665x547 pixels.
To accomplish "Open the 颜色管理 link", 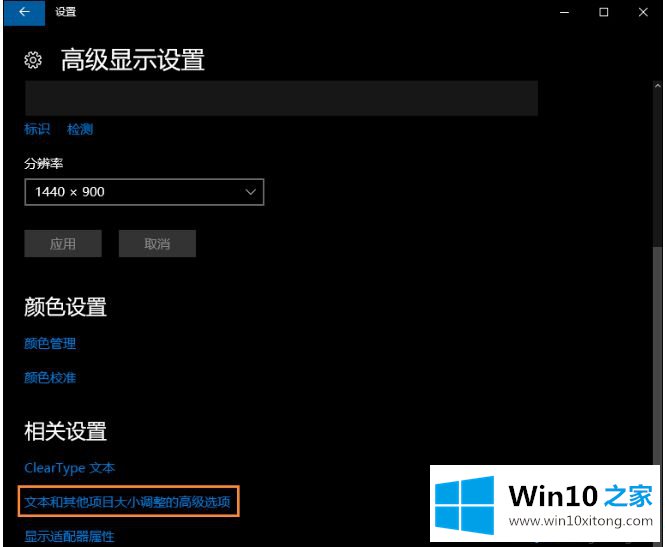I will coord(50,343).
